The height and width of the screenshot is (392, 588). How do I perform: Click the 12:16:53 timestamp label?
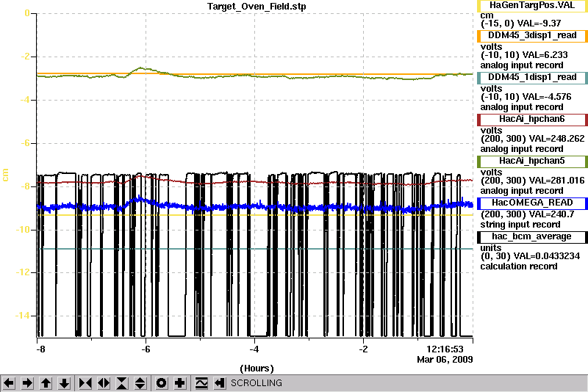coord(445,349)
